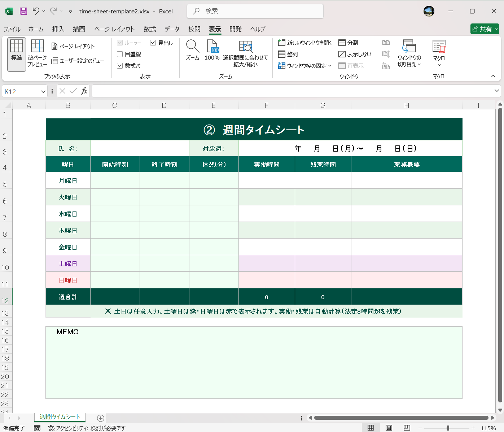Enable the 目盛線 gridlines checkbox
This screenshot has width=504, height=432.
click(120, 54)
